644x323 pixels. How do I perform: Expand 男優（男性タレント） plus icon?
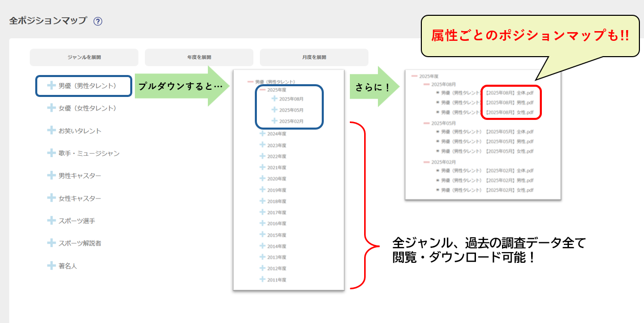click(51, 86)
